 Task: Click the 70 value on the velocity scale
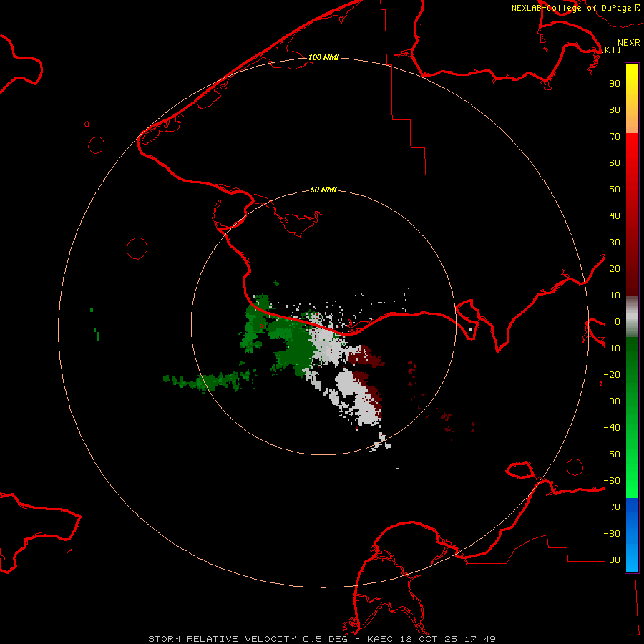(x=615, y=137)
